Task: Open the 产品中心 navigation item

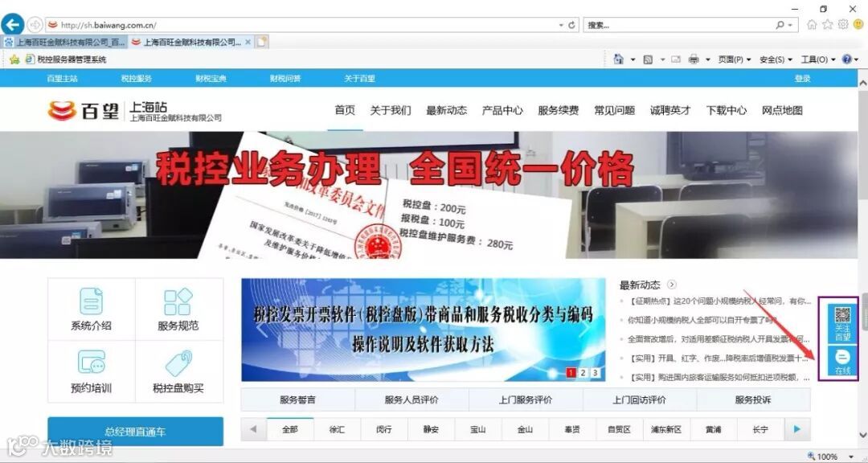Action: point(502,110)
